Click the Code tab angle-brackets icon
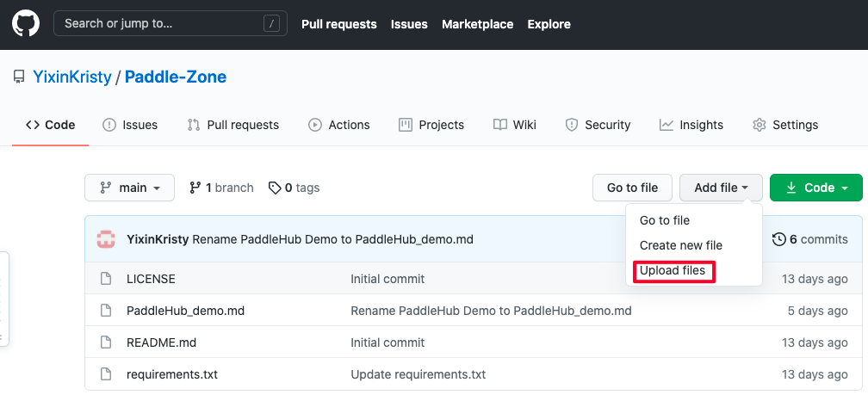 (32, 125)
